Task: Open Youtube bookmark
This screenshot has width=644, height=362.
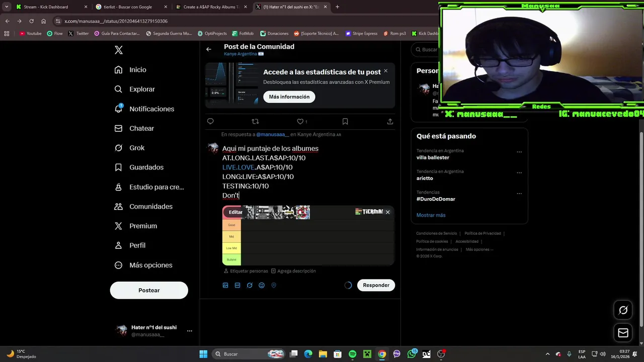Action: coord(30,34)
